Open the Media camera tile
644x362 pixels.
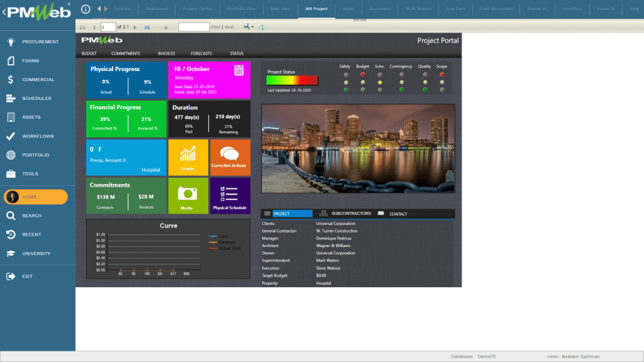(x=188, y=196)
